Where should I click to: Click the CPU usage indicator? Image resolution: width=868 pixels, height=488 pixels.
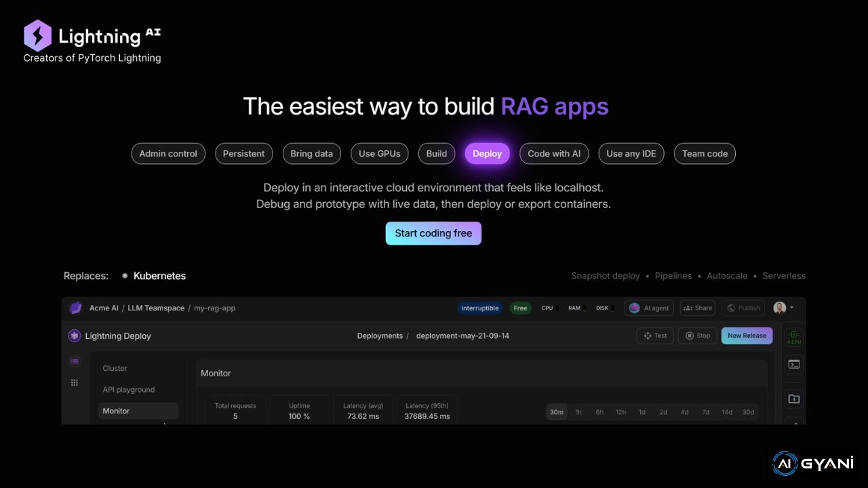pos(549,308)
